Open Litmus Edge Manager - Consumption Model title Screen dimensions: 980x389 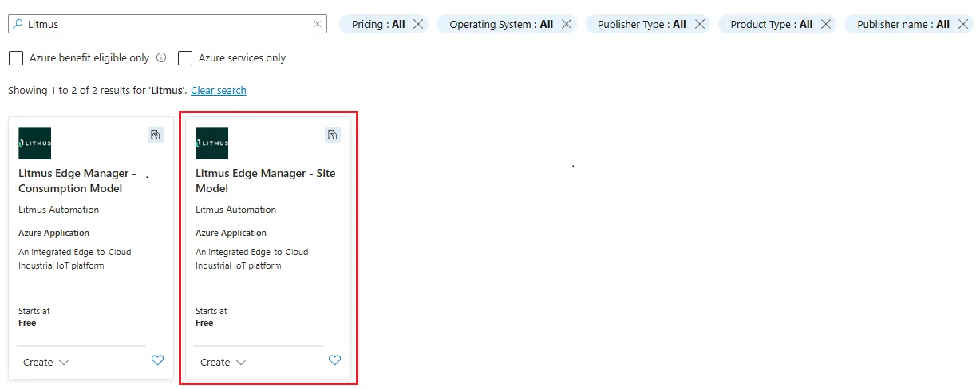click(77, 181)
